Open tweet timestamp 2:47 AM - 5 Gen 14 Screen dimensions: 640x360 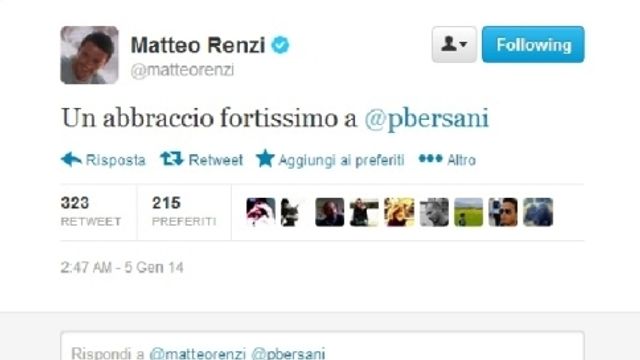coord(122,268)
